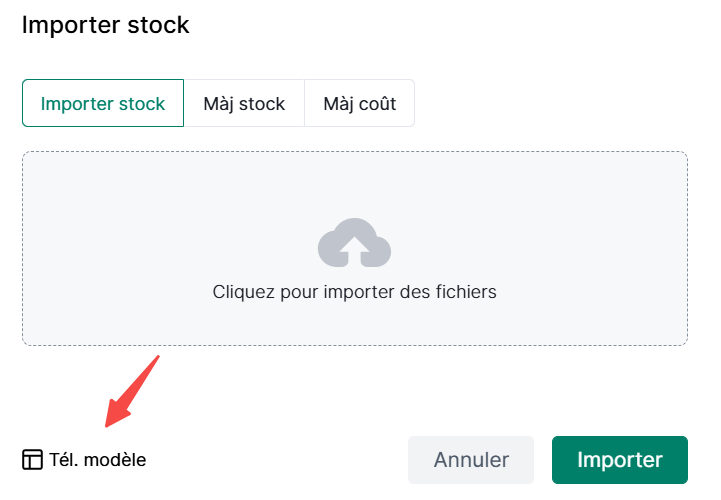Image resolution: width=721 pixels, height=500 pixels.
Task: Click the cloud upload icon
Action: [354, 243]
